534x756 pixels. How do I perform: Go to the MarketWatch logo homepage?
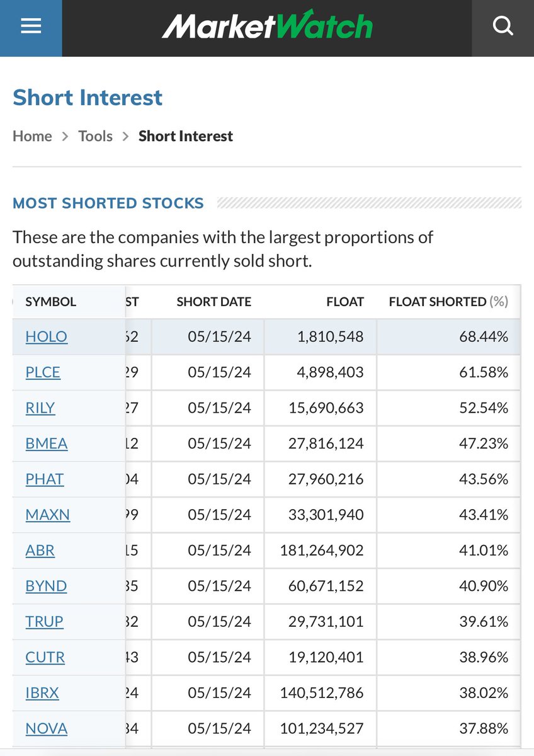pos(267,26)
